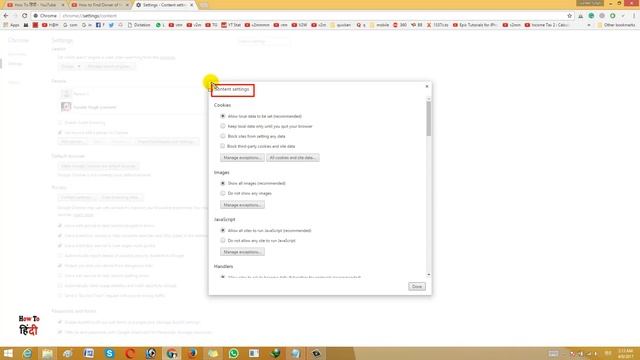Select Keep local data only until you quit
Image resolution: width=640 pixels, height=360 pixels.
tap(223, 126)
